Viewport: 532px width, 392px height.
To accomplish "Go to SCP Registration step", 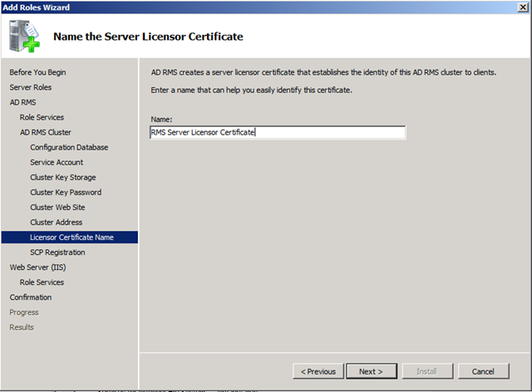I will pyautogui.click(x=57, y=252).
